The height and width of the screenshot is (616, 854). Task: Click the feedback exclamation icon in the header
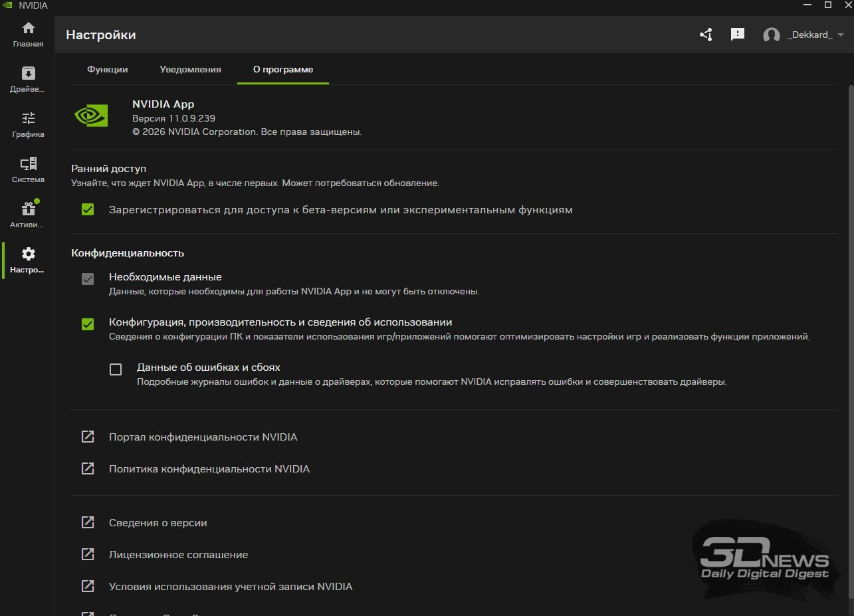737,35
